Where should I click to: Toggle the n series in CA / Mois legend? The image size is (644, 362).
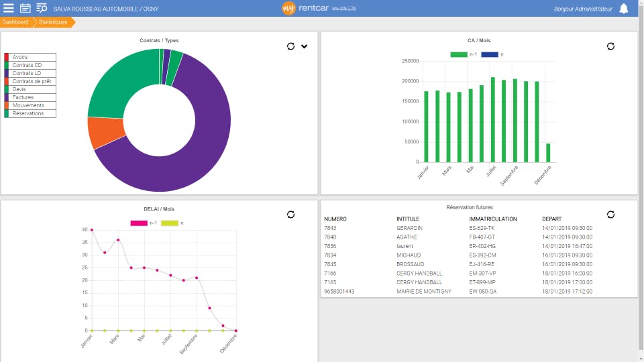pos(492,54)
